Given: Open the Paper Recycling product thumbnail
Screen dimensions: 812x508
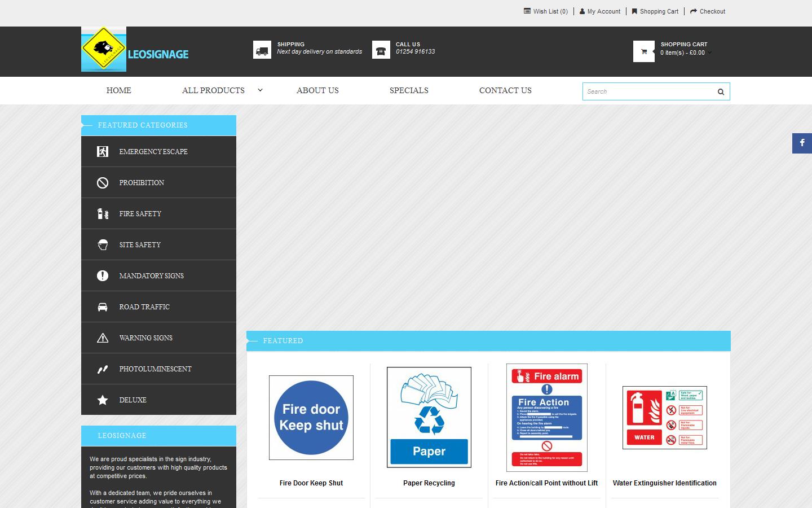Looking at the screenshot, I should [429, 417].
